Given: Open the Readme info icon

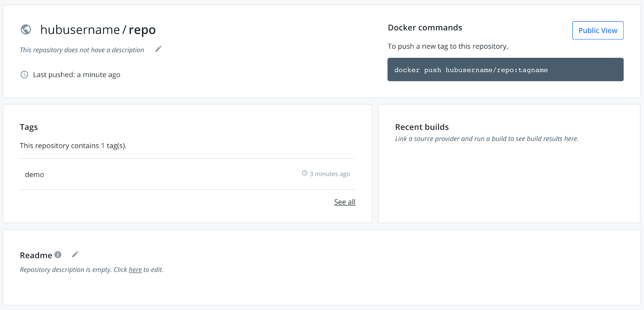Looking at the screenshot, I should [x=58, y=255].
